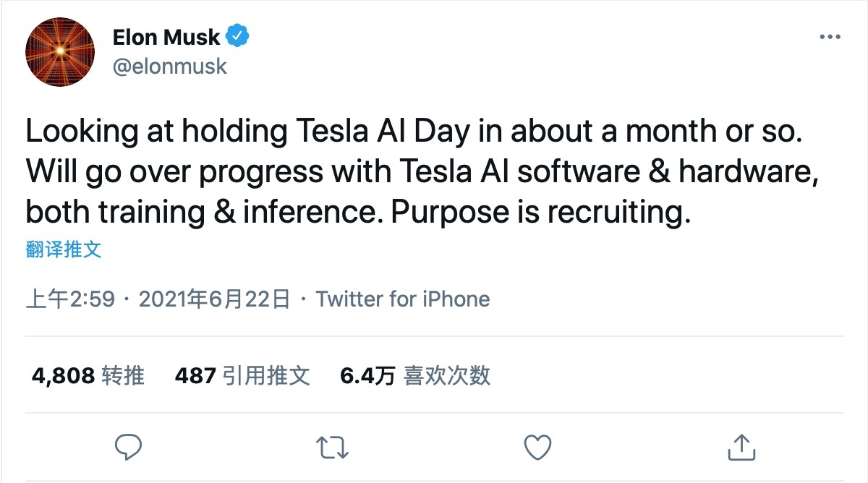Click the phrase "Tesla AI Day" in the tweet
This screenshot has height=483, width=868.
point(386,132)
